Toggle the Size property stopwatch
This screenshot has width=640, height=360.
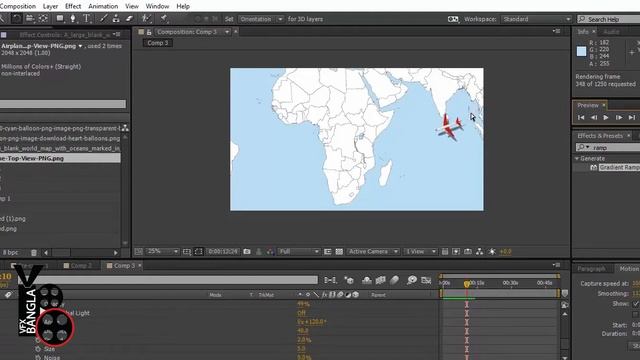point(38,349)
